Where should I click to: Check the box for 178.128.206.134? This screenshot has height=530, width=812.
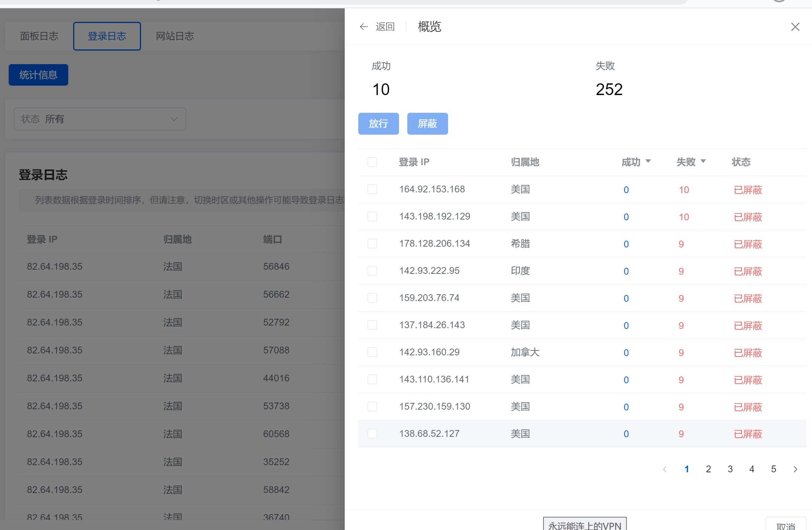click(372, 244)
